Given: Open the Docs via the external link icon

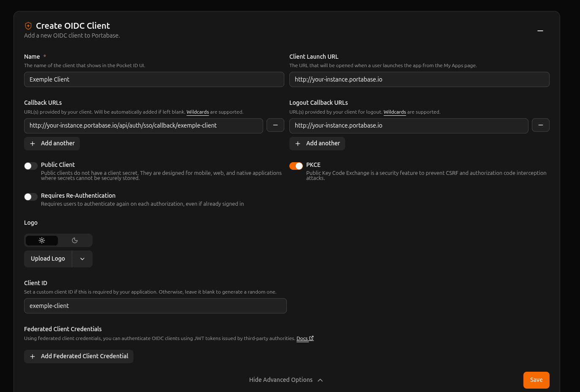Looking at the screenshot, I should 311,338.
